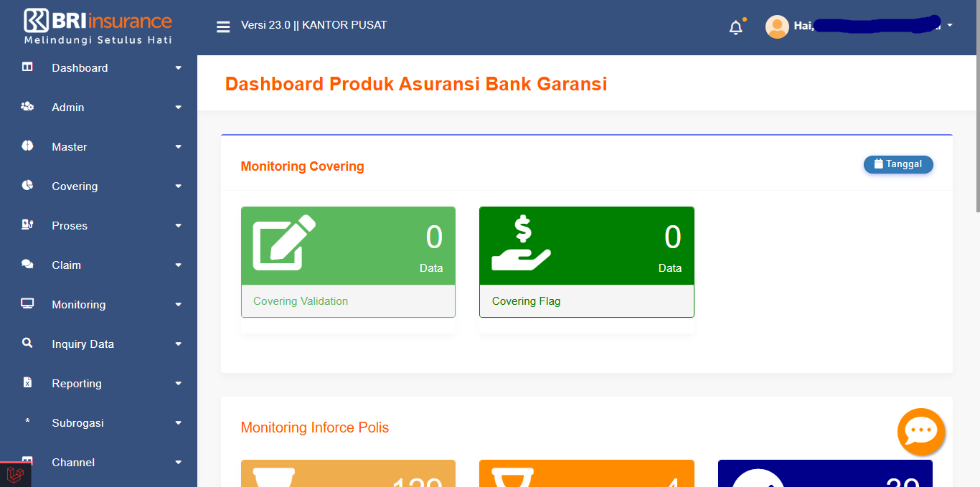Click the Reporting excel file icon
This screenshot has height=487, width=980.
tap(27, 383)
